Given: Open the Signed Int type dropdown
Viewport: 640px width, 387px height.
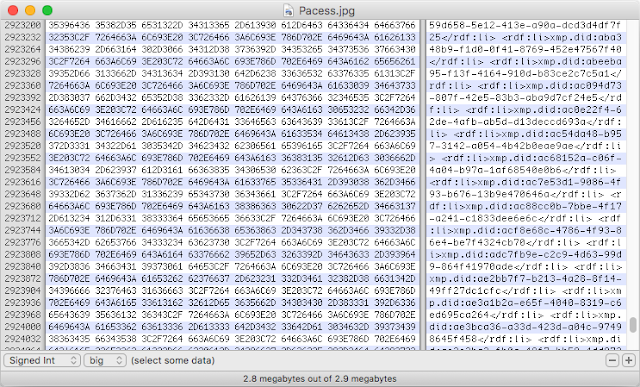Looking at the screenshot, I should (x=42, y=360).
